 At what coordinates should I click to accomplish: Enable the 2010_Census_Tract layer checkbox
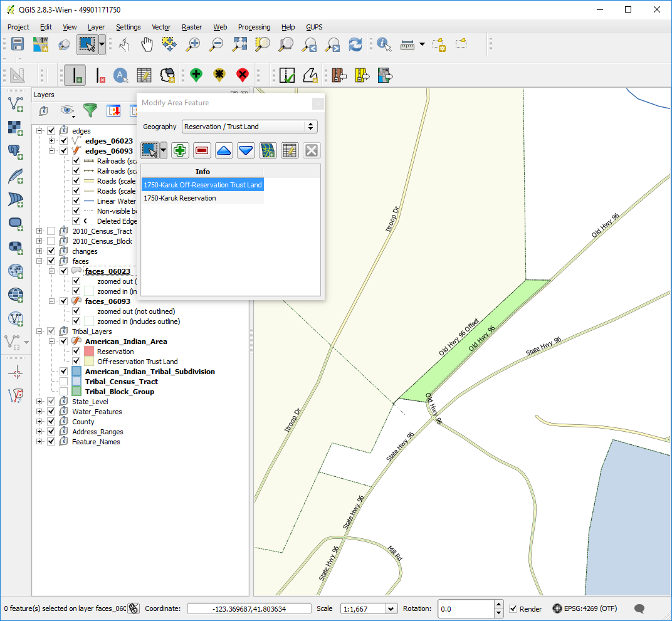(x=51, y=231)
